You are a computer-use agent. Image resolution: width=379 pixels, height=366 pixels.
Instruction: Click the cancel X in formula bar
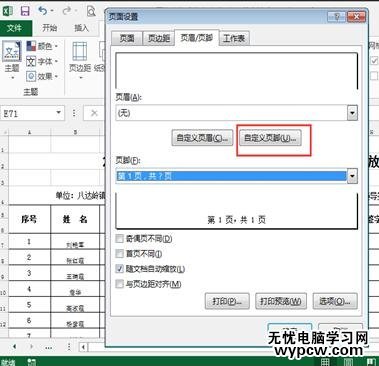click(94, 113)
